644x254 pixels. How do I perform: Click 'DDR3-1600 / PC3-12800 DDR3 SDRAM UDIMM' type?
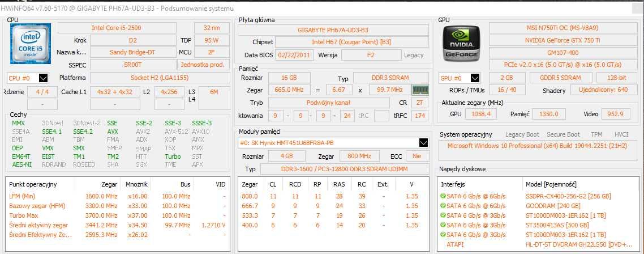pyautogui.click(x=344, y=169)
